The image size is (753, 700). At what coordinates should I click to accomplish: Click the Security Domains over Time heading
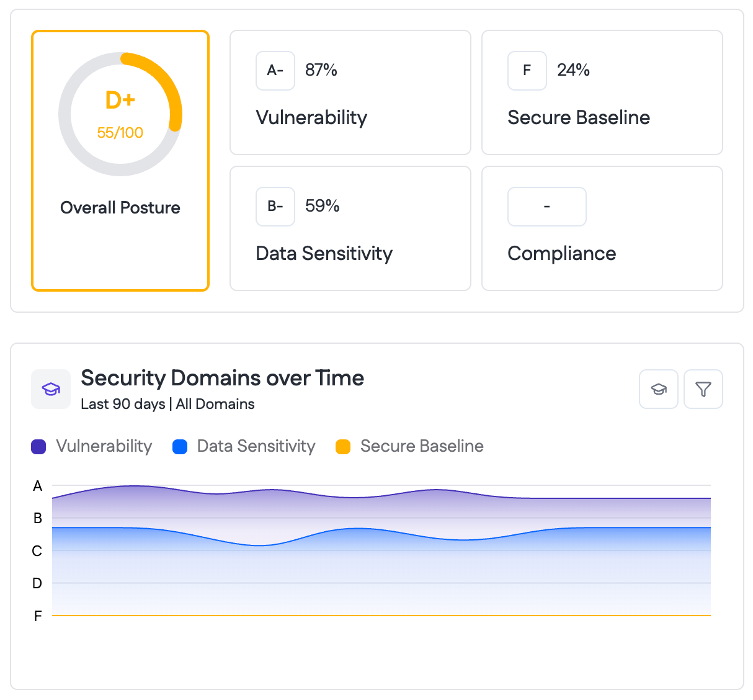[x=222, y=378]
